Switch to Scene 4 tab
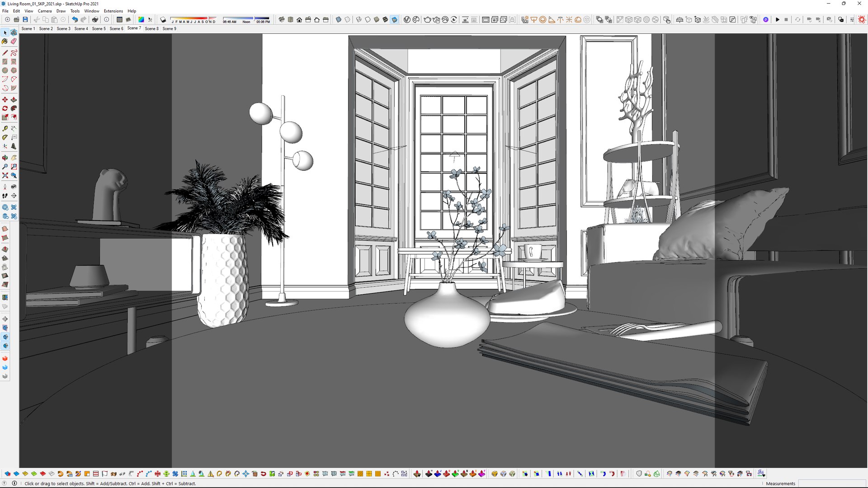 [81, 28]
